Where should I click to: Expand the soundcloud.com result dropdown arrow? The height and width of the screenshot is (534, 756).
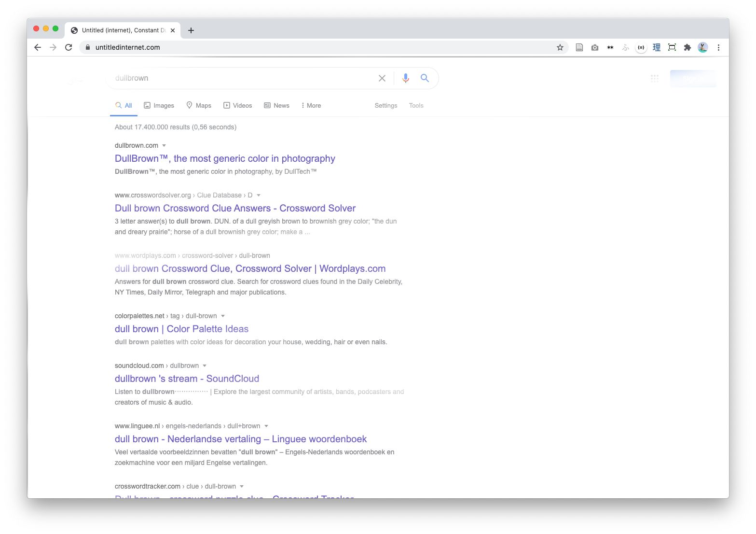tap(205, 366)
